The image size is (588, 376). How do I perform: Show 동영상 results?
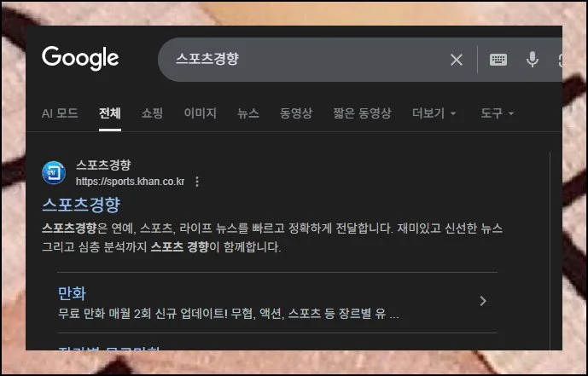coord(296,113)
